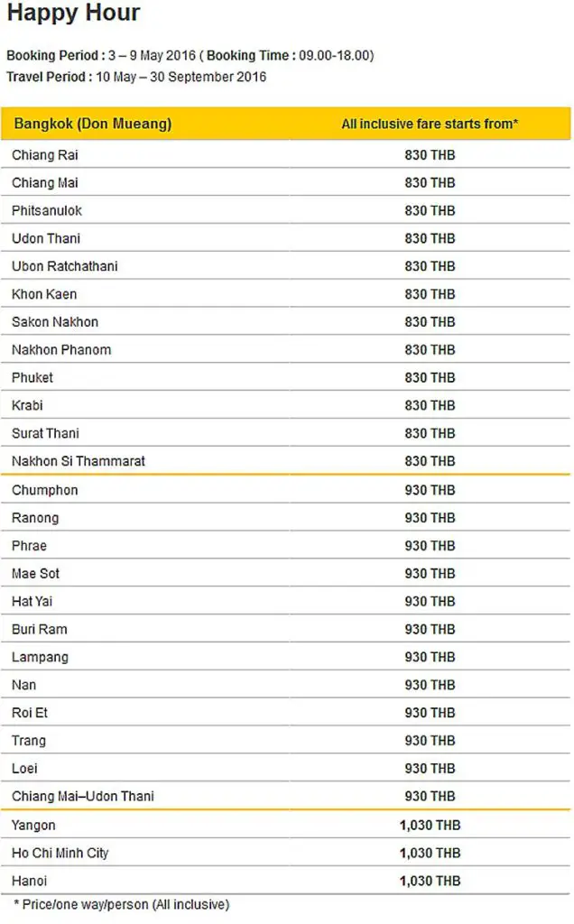Click the Krabi destination row
The height and width of the screenshot is (924, 574).
[x=286, y=405]
